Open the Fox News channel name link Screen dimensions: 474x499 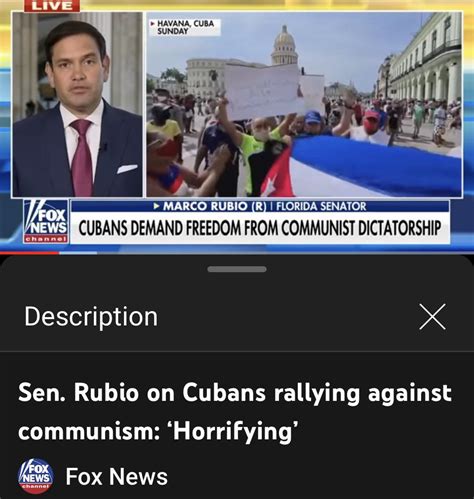click(x=116, y=477)
